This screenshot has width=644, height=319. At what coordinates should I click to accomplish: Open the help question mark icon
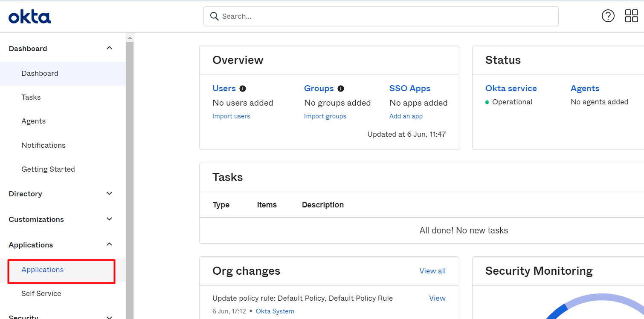point(608,16)
